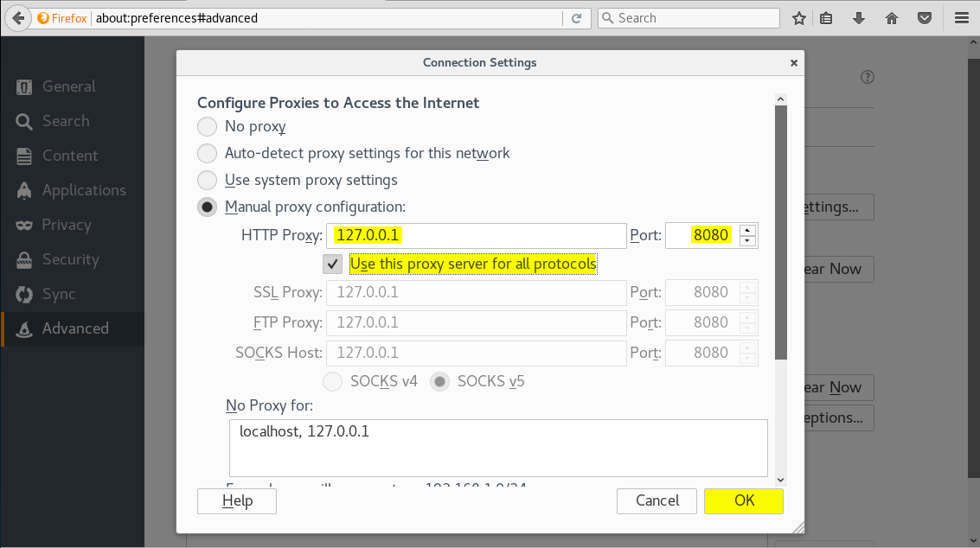Image resolution: width=980 pixels, height=548 pixels.
Task: Go to the Firefox home icon
Action: pos(892,18)
